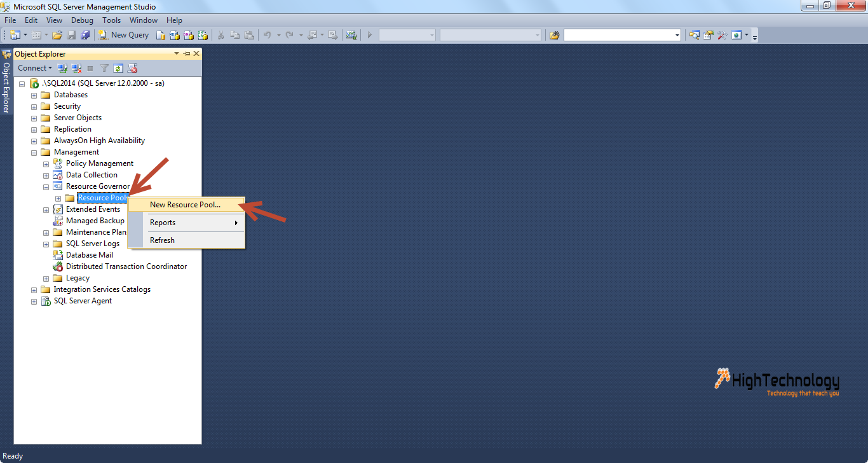Click the SQL Server Agent icon
868x463 pixels.
pos(46,301)
